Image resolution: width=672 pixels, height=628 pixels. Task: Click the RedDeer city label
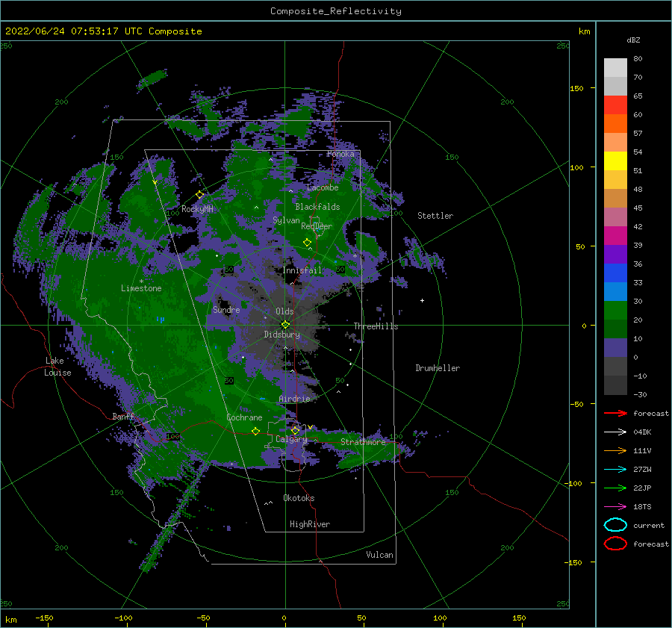(317, 226)
